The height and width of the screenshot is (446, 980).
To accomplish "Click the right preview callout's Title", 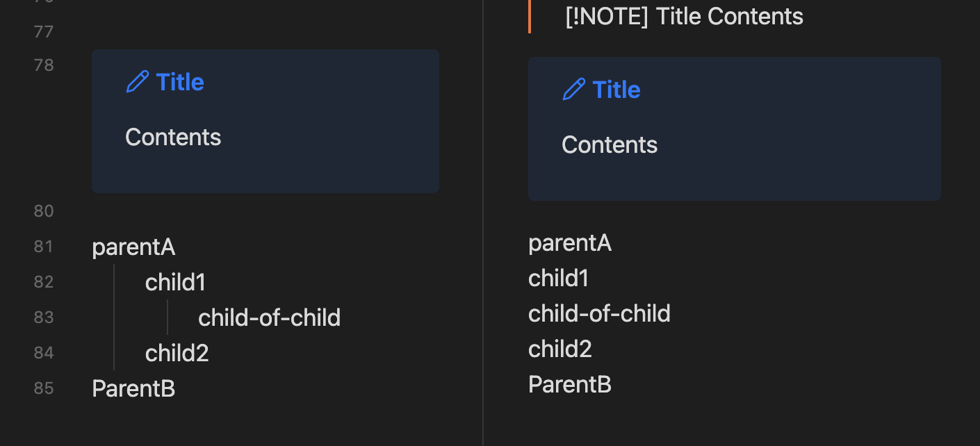I will (616, 90).
